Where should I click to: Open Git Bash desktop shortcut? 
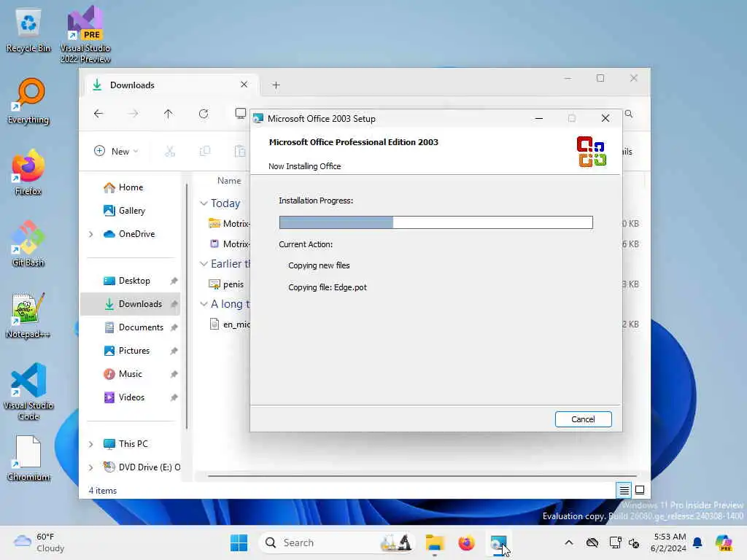tap(28, 244)
